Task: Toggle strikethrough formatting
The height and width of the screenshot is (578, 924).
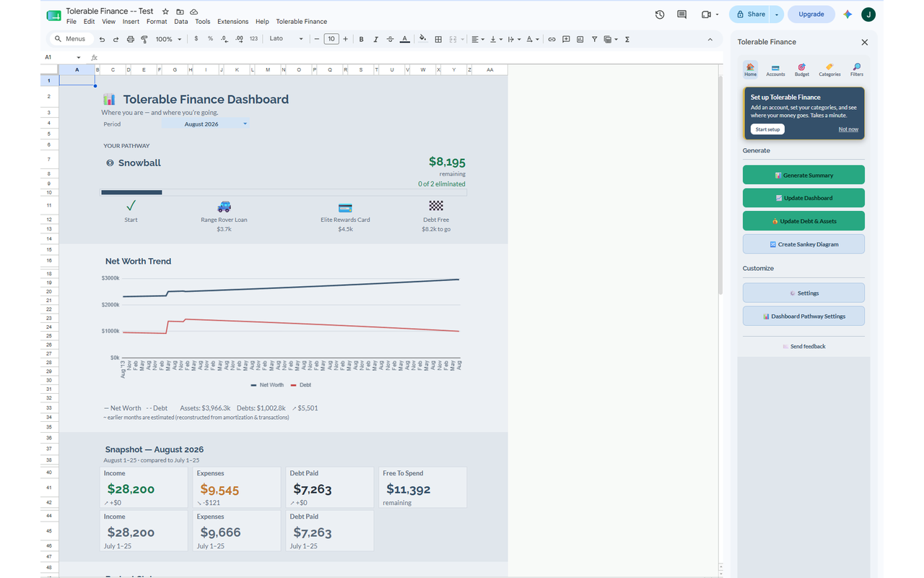Action: coord(390,39)
